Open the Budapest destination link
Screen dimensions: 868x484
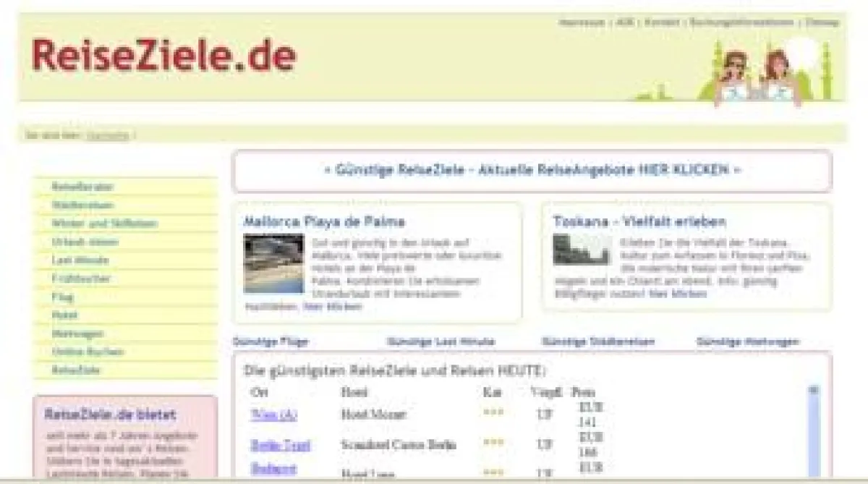[x=273, y=468]
